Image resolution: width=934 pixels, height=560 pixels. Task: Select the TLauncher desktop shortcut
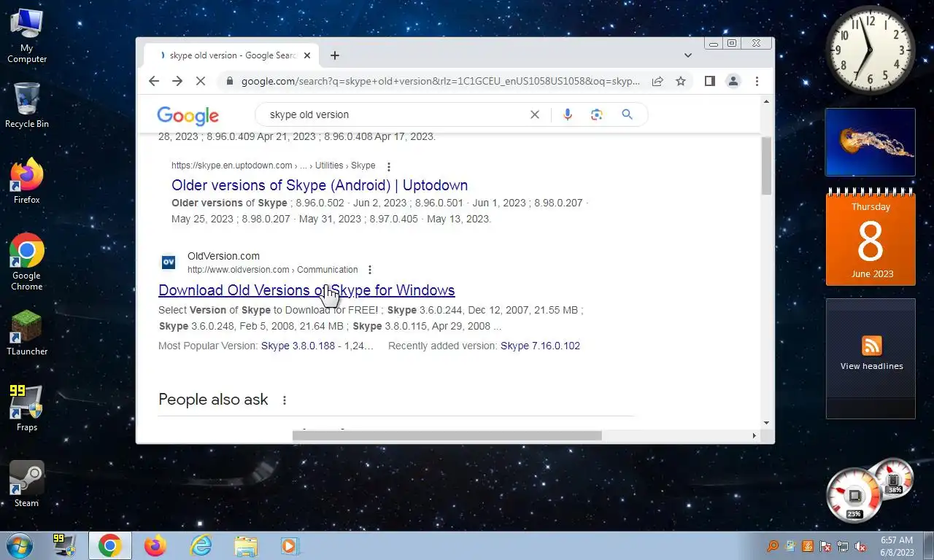(x=27, y=333)
